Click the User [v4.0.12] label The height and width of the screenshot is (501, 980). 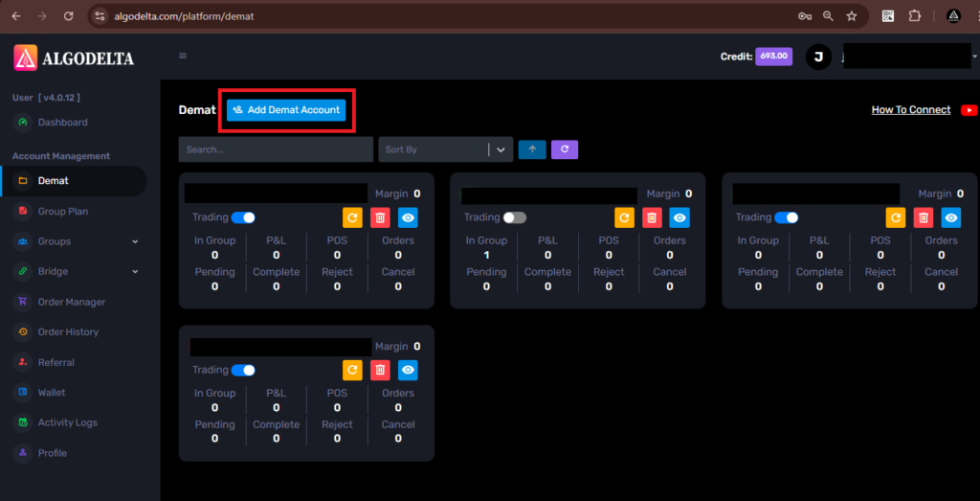pos(46,98)
